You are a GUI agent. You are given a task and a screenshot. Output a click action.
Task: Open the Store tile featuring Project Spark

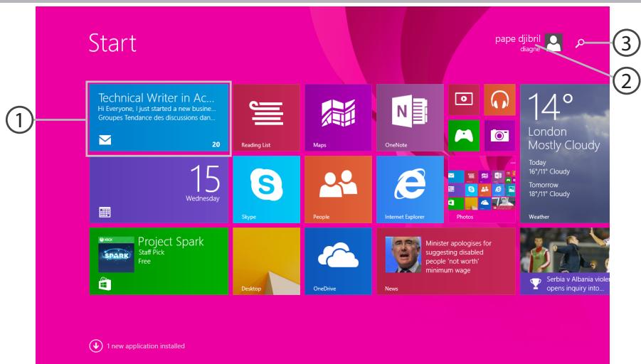coord(159,262)
